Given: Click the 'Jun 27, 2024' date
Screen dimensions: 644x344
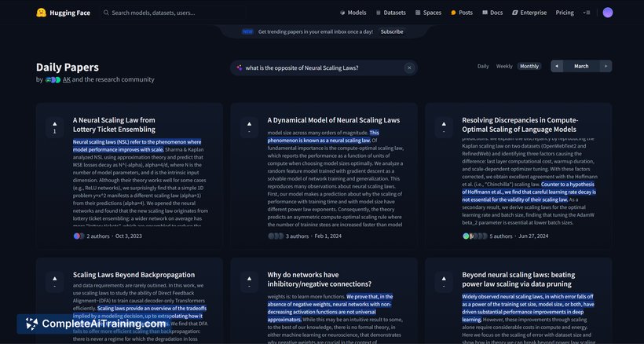Looking at the screenshot, I should 533,236.
